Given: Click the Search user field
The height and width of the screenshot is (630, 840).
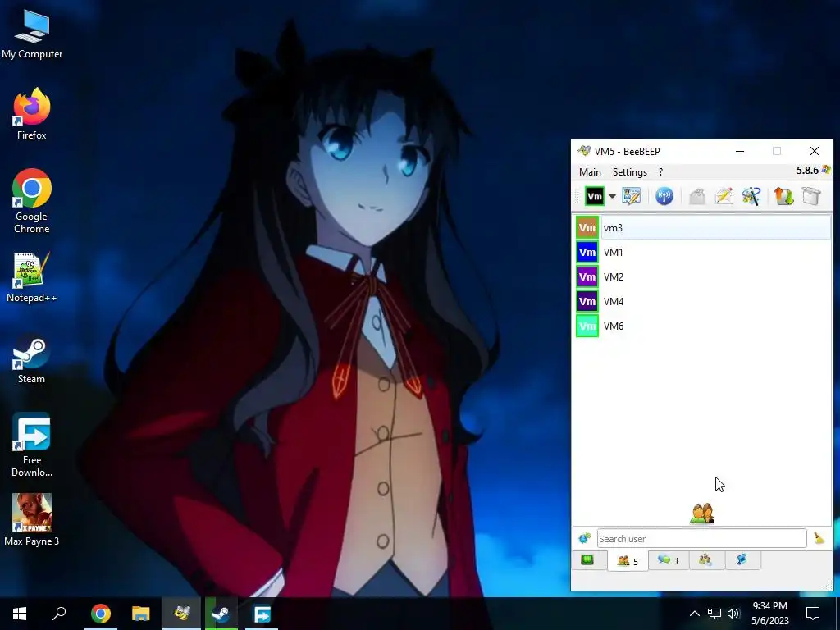Looking at the screenshot, I should pos(702,538).
